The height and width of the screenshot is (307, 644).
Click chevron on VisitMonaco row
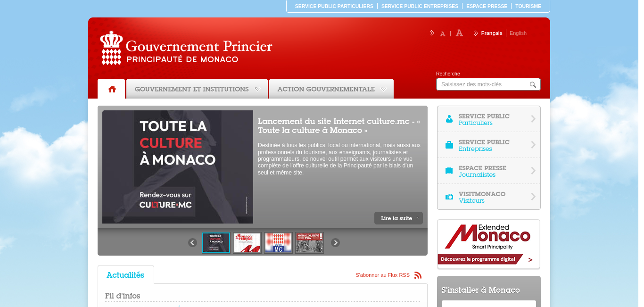coord(533,197)
